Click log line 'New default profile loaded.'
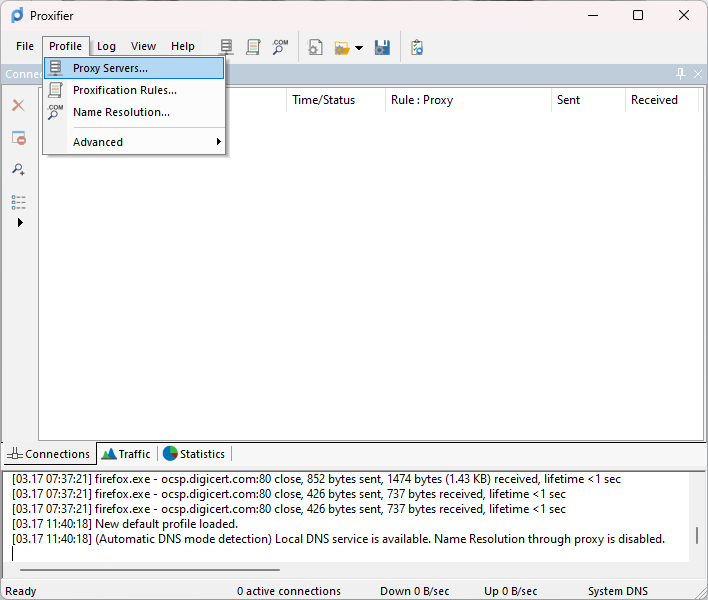 pos(125,524)
